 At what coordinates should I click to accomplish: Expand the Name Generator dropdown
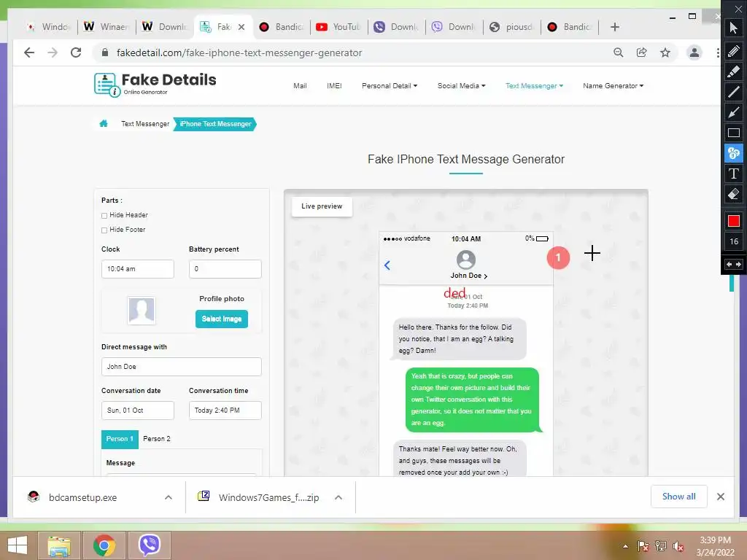[x=613, y=86]
